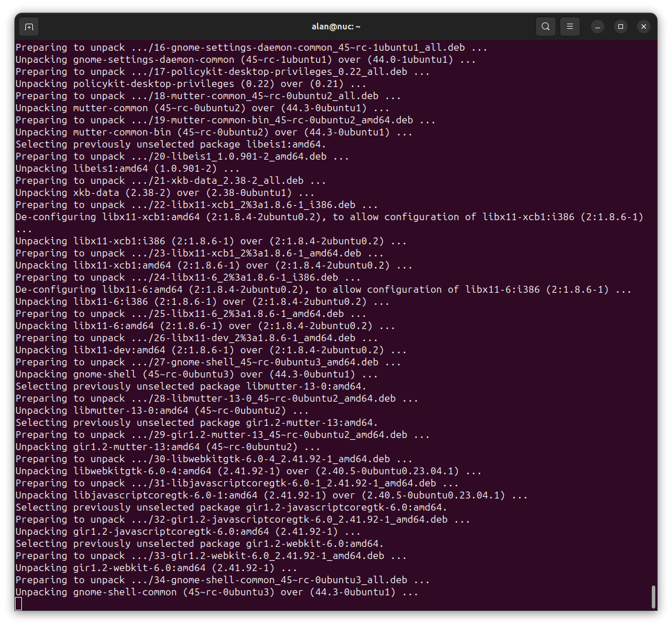Viewport: 672px width, 627px height.
Task: Click the alan@nuc: ~ window title
Action: tap(336, 27)
